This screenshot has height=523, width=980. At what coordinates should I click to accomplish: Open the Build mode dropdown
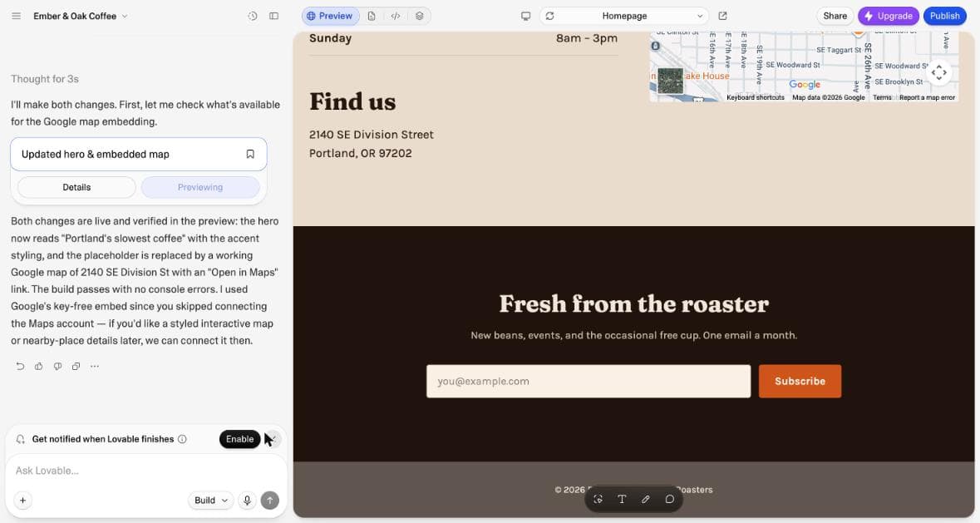click(210, 501)
